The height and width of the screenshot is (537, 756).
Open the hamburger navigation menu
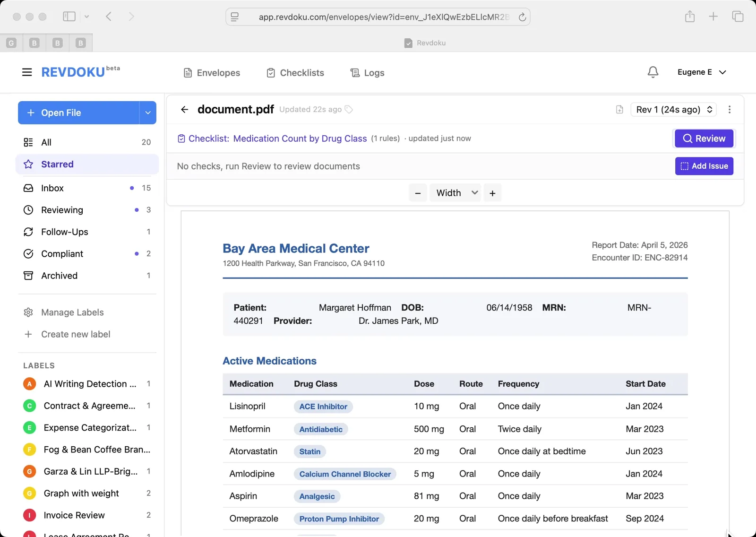27,72
